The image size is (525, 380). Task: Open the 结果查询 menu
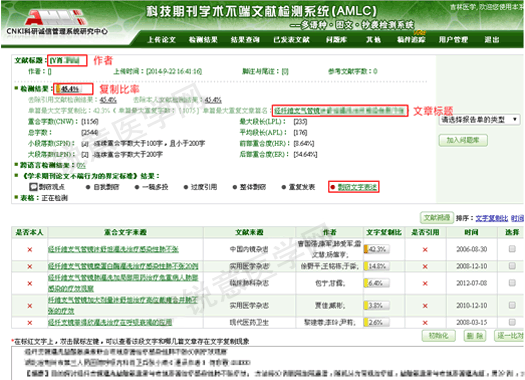[245, 40]
